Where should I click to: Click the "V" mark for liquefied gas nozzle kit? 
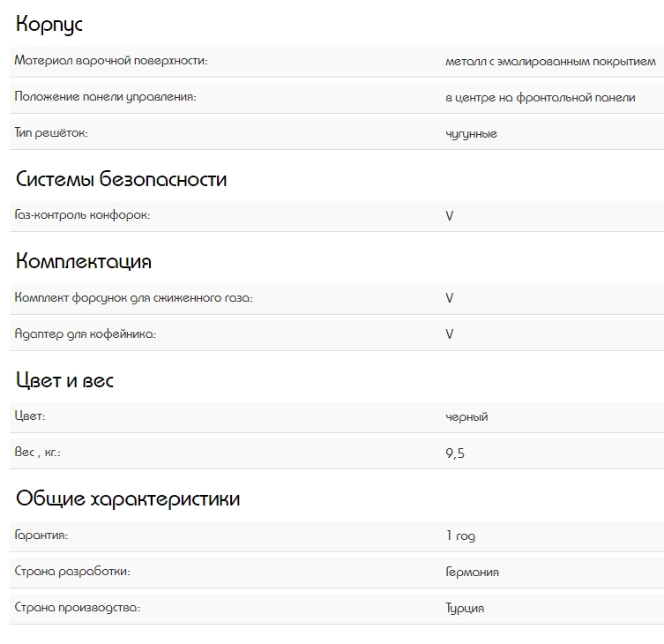(450, 298)
